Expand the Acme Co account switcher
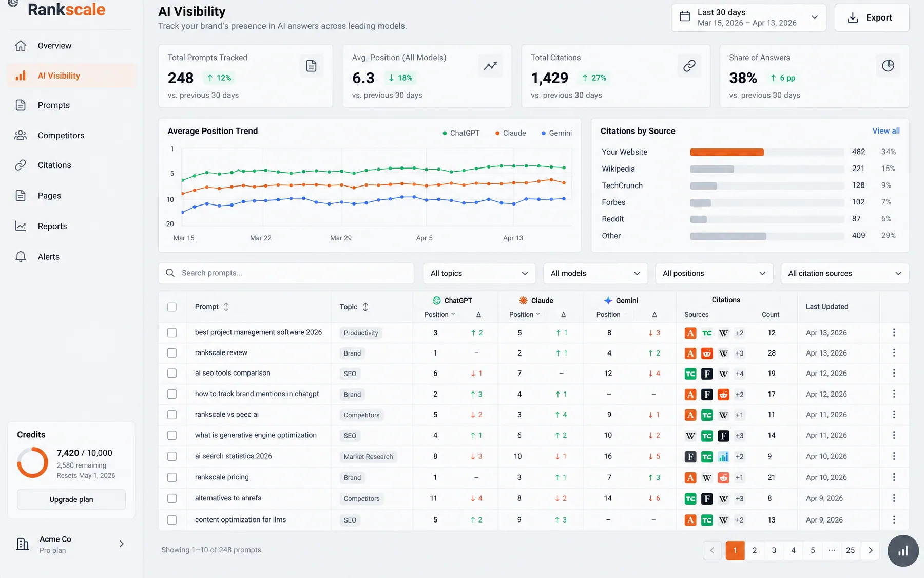This screenshot has width=924, height=578. [x=71, y=544]
